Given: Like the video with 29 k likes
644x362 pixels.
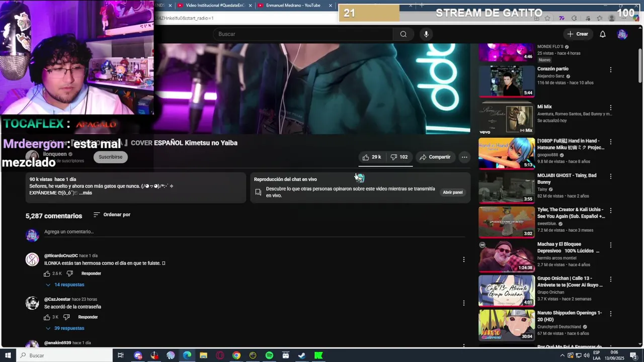Looking at the screenshot, I should [372, 157].
